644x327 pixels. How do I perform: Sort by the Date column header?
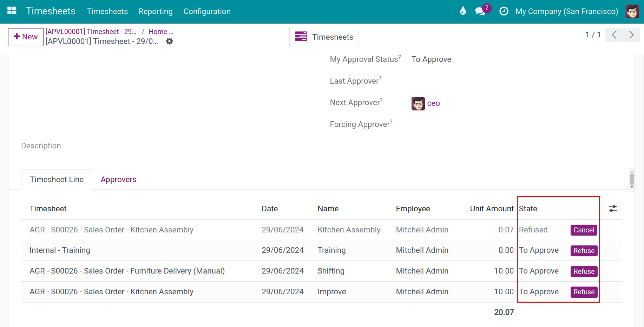click(270, 209)
